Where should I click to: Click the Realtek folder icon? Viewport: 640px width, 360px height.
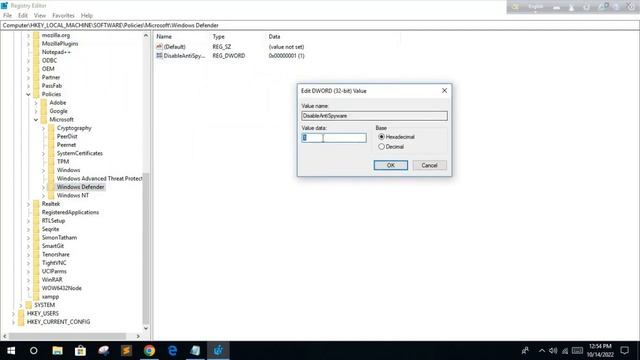click(36, 204)
